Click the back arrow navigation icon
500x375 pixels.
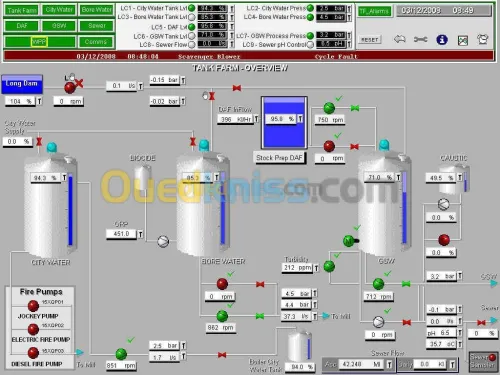(400, 39)
